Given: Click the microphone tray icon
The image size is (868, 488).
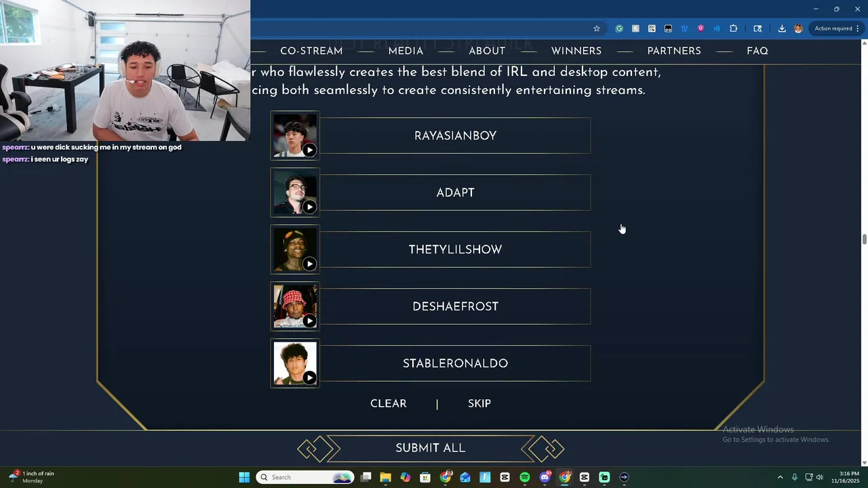Looking at the screenshot, I should [795, 477].
